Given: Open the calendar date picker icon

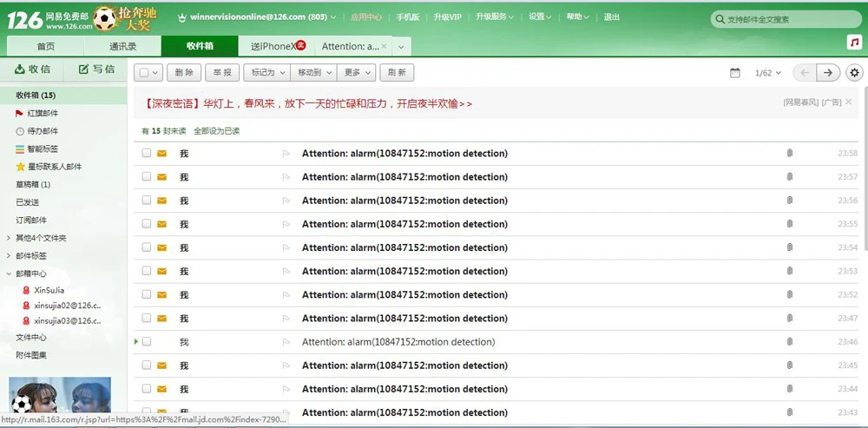Looking at the screenshot, I should tap(734, 73).
